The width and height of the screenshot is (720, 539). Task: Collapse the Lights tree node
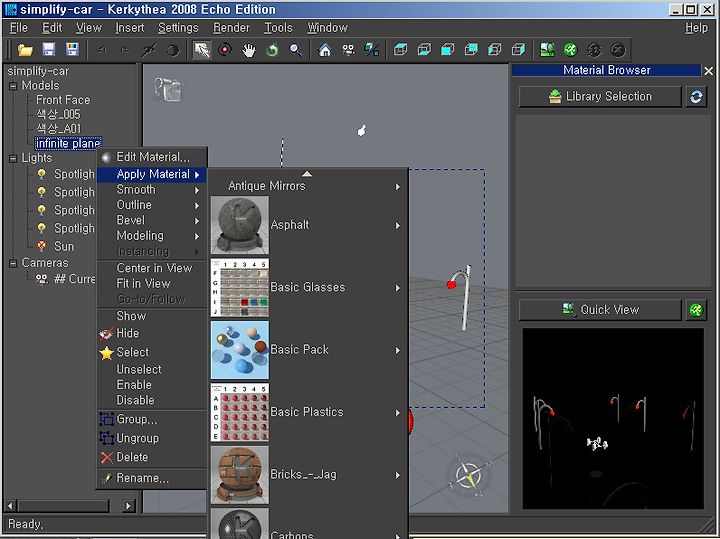13,158
